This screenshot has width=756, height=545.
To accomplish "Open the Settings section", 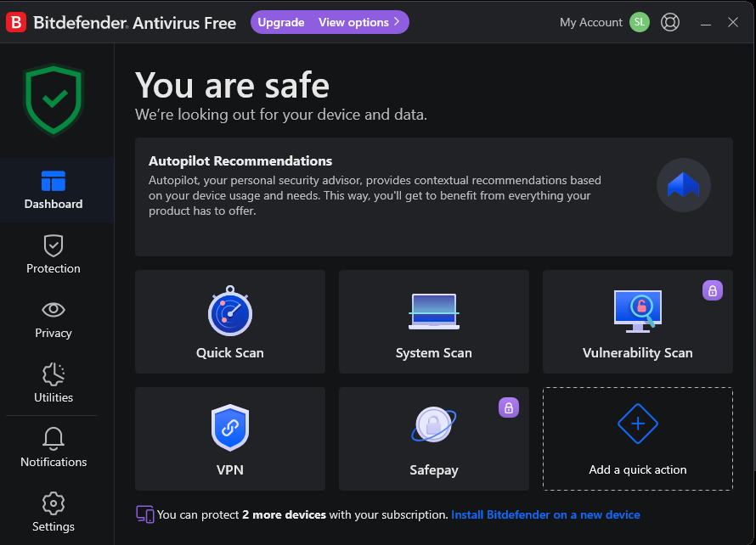I will (54, 512).
